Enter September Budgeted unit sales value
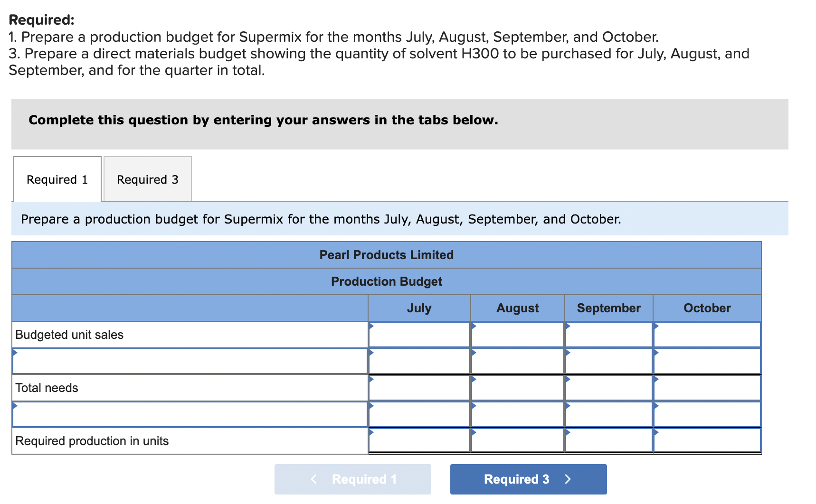Image resolution: width=816 pixels, height=504 pixels. tap(608, 335)
